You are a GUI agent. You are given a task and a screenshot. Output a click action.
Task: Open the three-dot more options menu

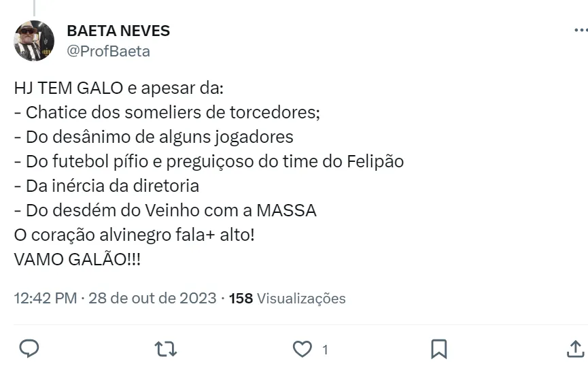580,31
